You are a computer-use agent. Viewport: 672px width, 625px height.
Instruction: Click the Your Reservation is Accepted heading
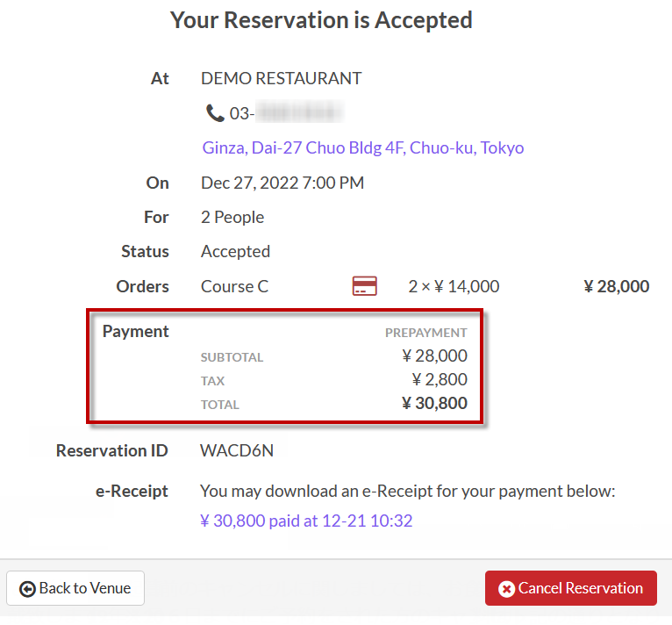321,20
